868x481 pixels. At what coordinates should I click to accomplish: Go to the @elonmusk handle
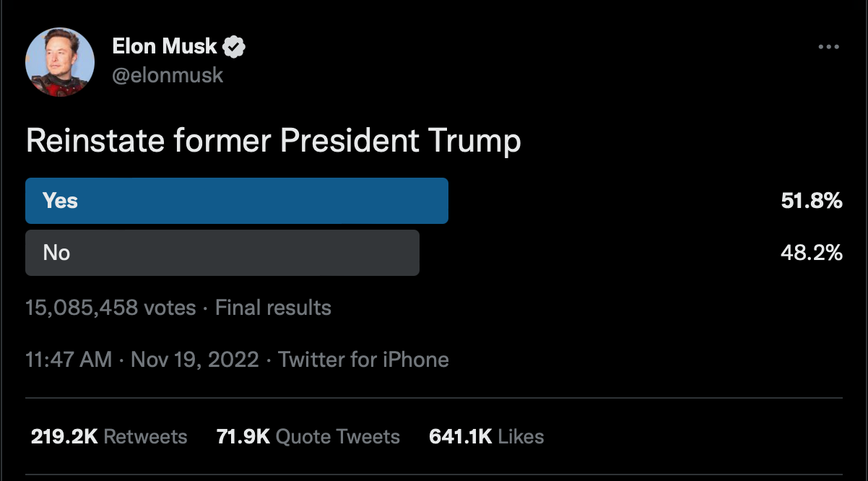[168, 75]
